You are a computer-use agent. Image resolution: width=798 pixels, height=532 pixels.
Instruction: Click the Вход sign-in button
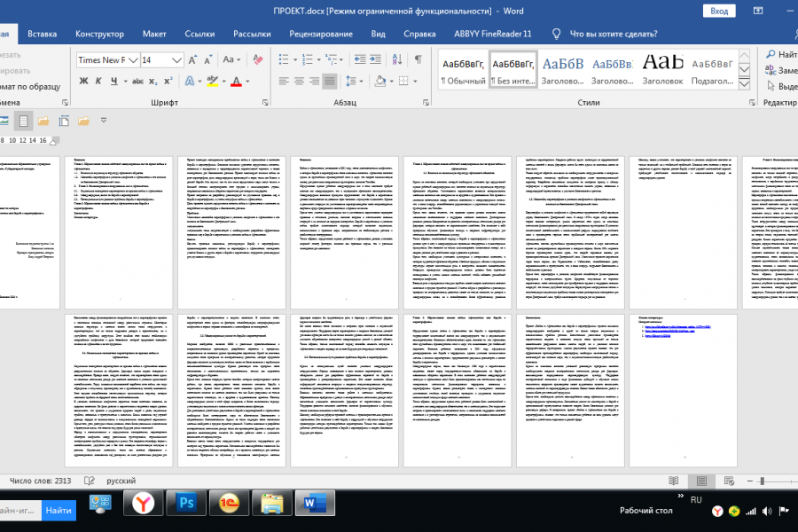pos(718,12)
